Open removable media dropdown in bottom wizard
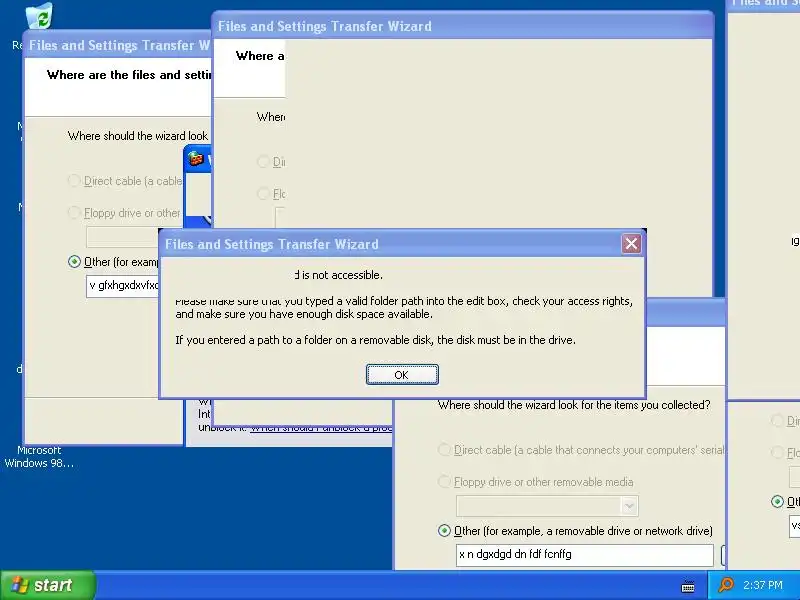The image size is (800, 600). click(629, 506)
